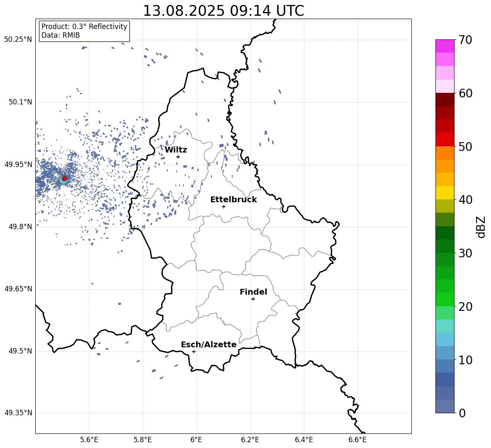491x448 pixels.
Task: Pick the dark green swatch just above 30 dBZ
Action: (x=445, y=246)
